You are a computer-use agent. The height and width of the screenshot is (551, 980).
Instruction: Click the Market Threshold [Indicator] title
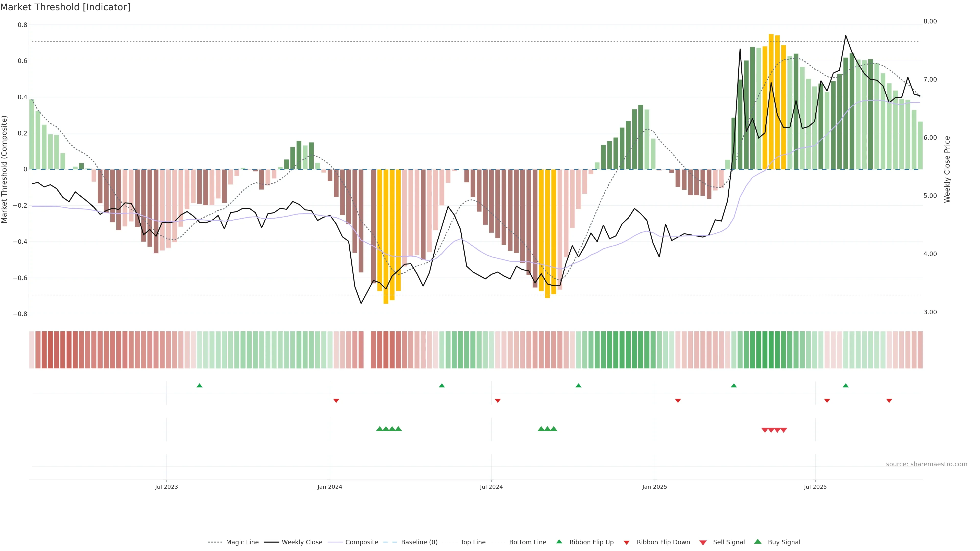65,7
